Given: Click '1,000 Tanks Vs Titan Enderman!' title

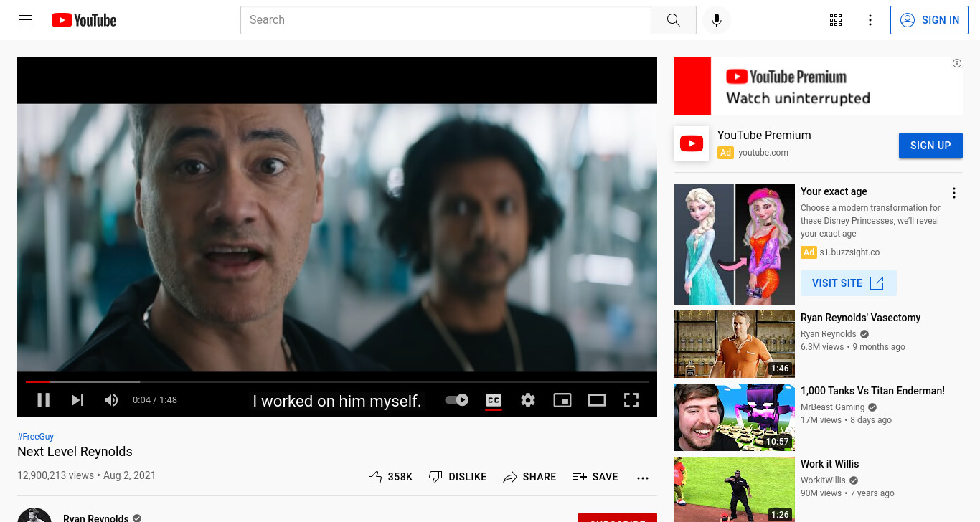Looking at the screenshot, I should (x=872, y=391).
